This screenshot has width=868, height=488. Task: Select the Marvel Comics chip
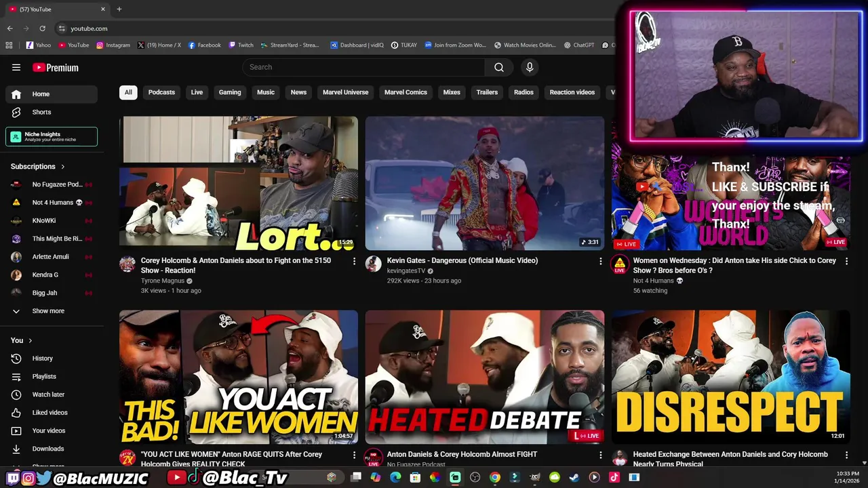(406, 92)
